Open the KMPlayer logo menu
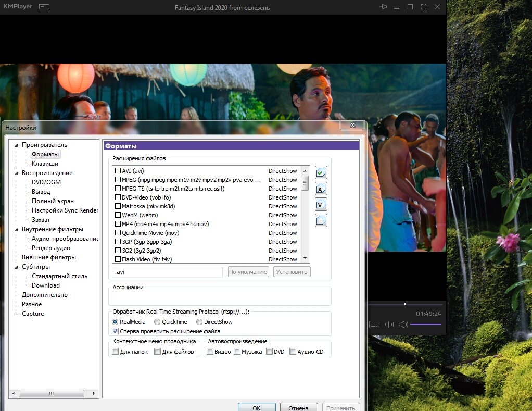The image size is (532, 411). coord(18,6)
